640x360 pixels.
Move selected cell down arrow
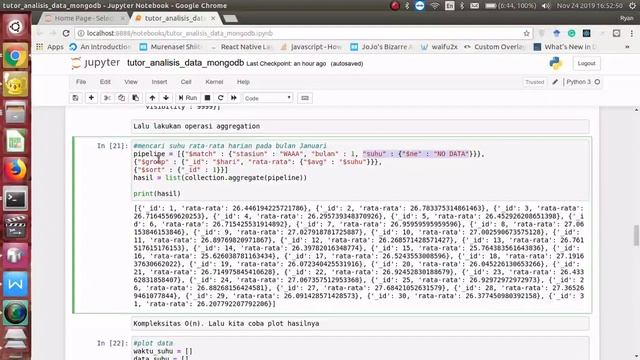coord(166,98)
